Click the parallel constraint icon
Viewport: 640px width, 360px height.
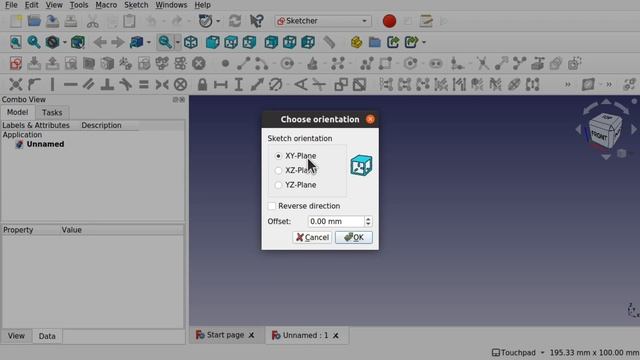tap(89, 84)
